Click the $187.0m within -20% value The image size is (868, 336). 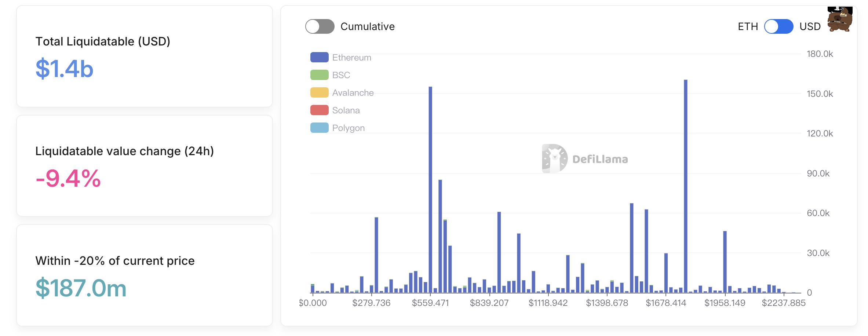(x=81, y=288)
